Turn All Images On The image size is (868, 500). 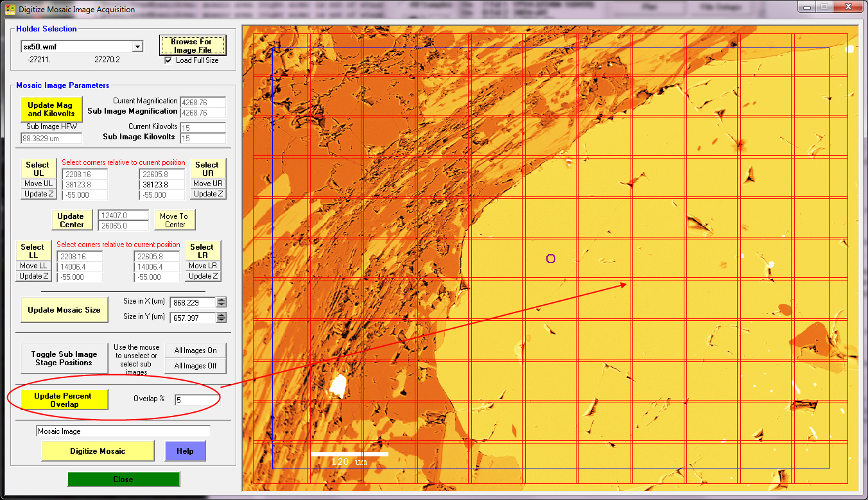tap(195, 350)
